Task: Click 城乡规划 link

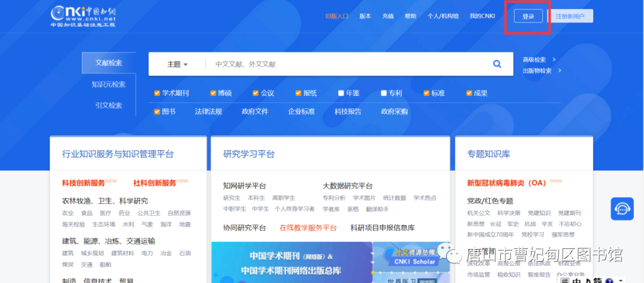Action: click(92, 253)
